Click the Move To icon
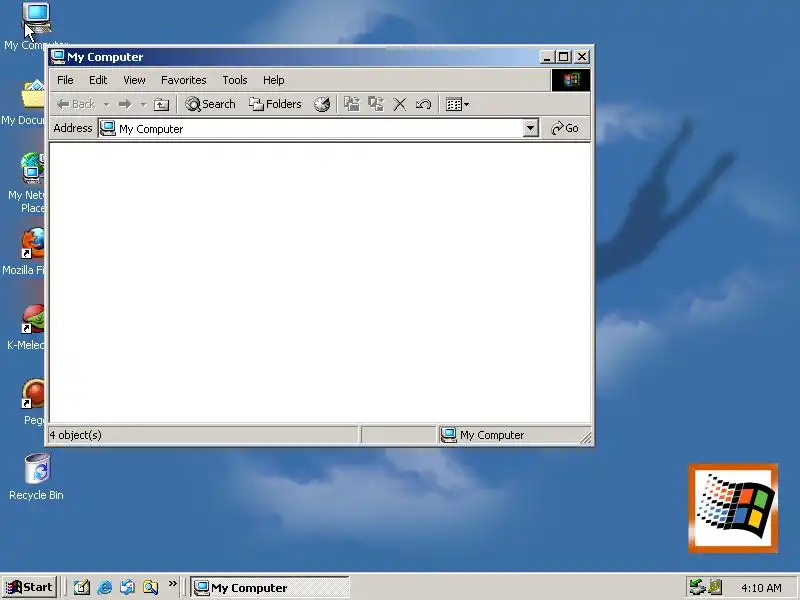The width and height of the screenshot is (800, 600). pos(352,105)
